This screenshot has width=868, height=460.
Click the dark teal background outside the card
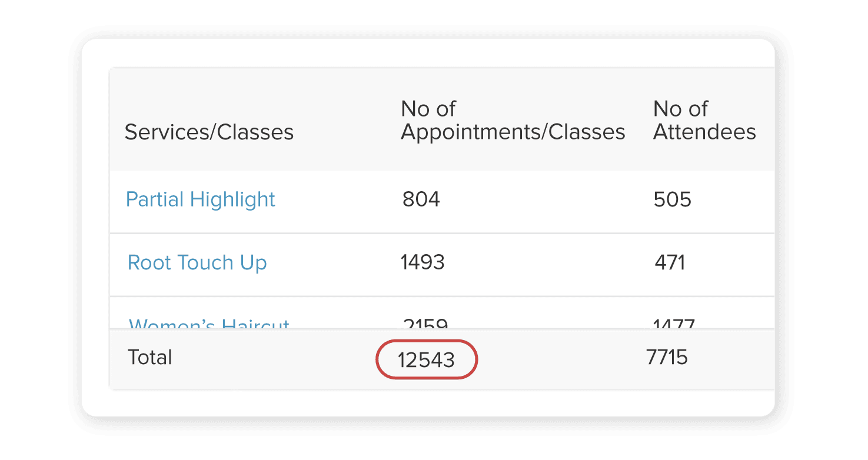pyautogui.click(x=35, y=235)
